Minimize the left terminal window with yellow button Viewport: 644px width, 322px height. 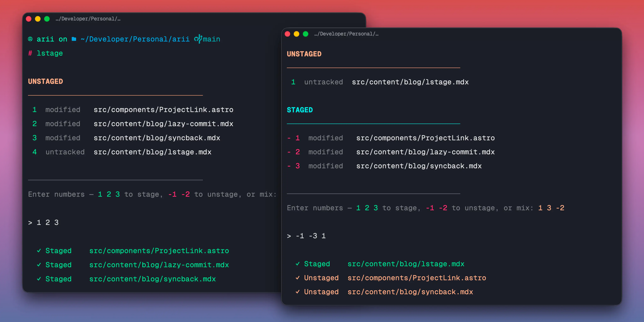tap(38, 19)
